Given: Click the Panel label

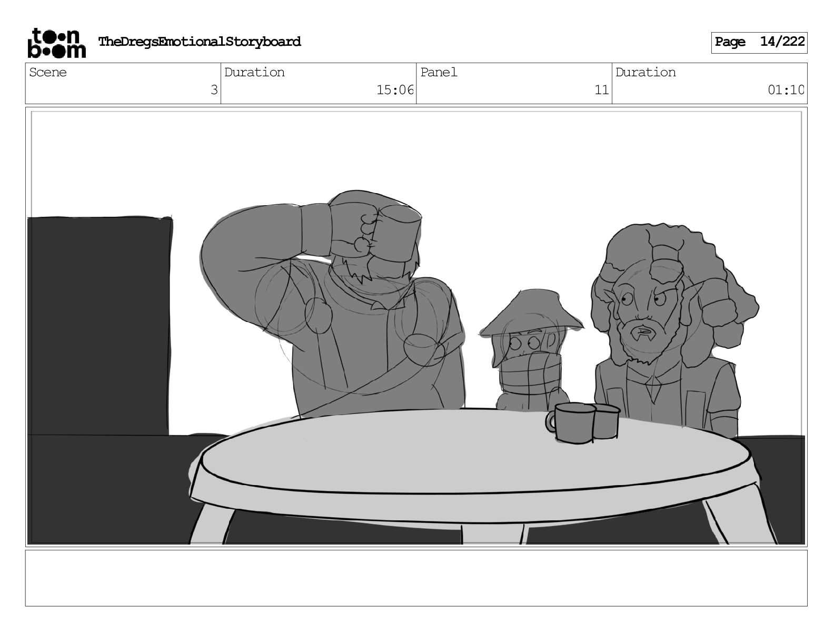Looking at the screenshot, I should 439,72.
